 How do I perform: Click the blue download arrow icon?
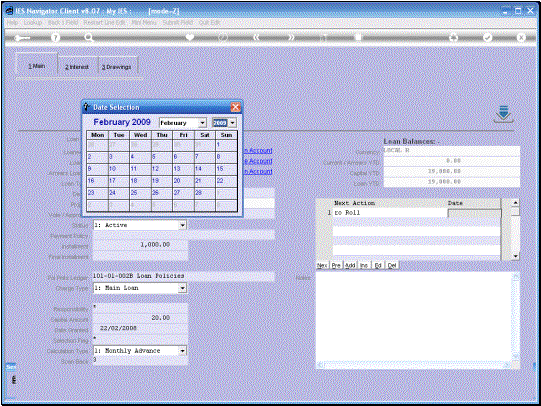503,114
